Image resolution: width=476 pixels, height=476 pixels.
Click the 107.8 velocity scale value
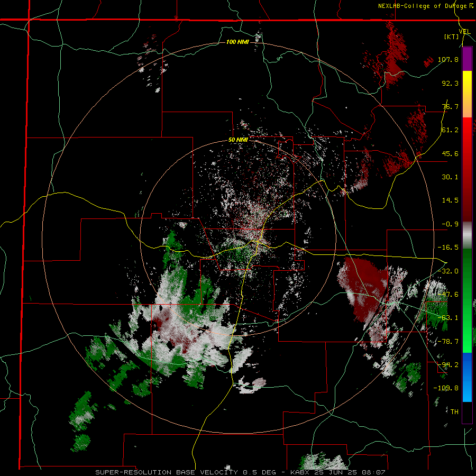tap(448, 59)
